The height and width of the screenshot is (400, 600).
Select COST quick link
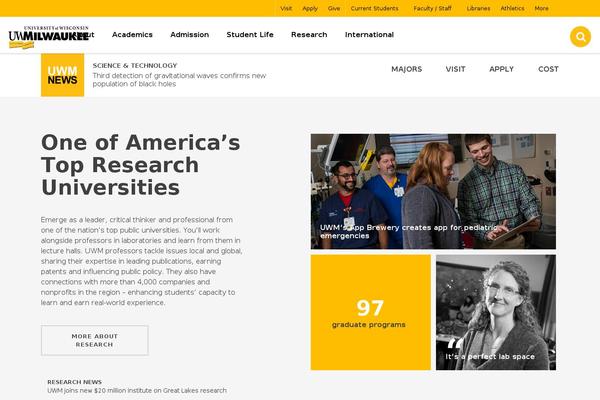point(548,69)
